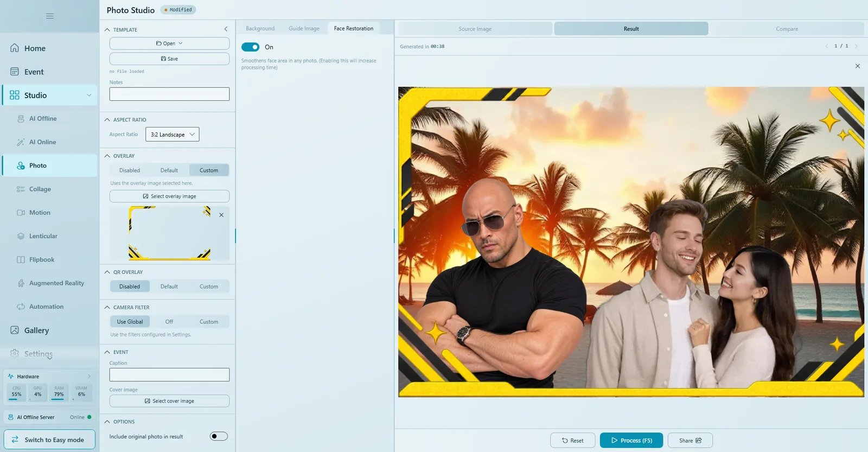Viewport: 868px width, 452px height.
Task: Set Overlay to Disabled
Action: (130, 170)
